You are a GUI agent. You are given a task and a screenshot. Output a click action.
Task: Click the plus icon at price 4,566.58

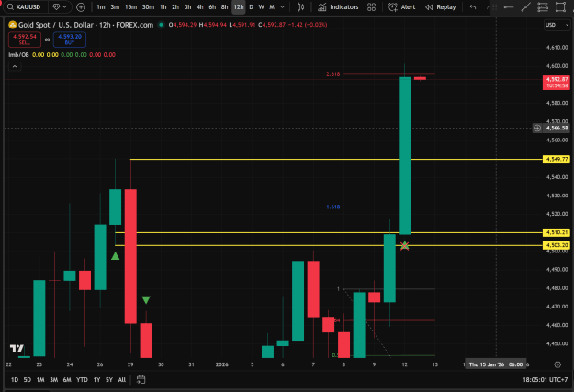tap(537, 129)
